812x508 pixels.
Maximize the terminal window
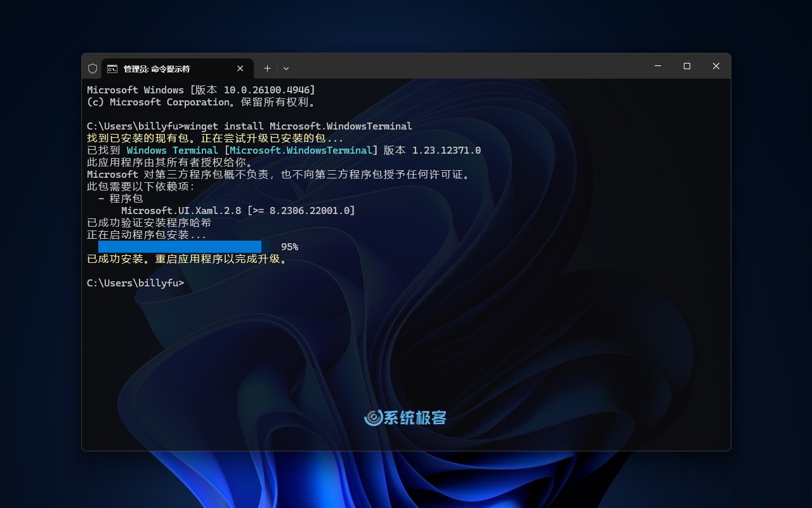point(687,66)
